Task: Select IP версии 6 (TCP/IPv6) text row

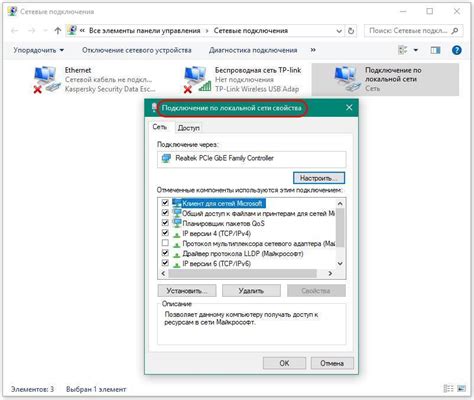Action: tap(217, 264)
